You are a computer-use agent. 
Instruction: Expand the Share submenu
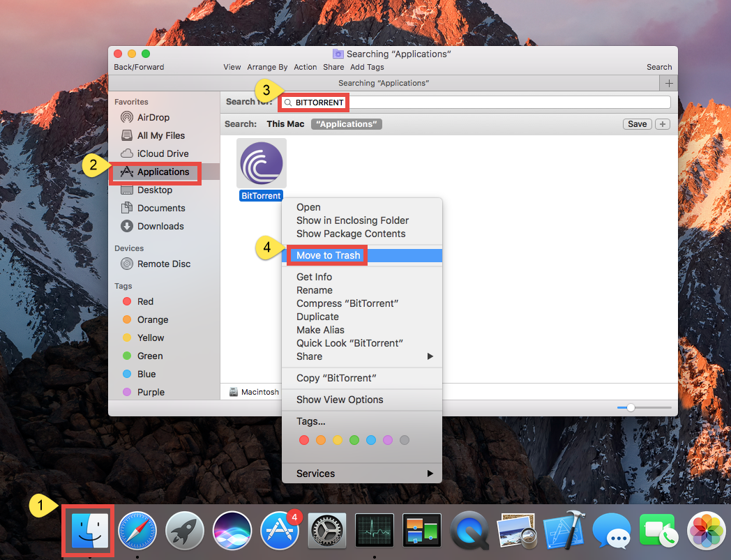pos(309,356)
